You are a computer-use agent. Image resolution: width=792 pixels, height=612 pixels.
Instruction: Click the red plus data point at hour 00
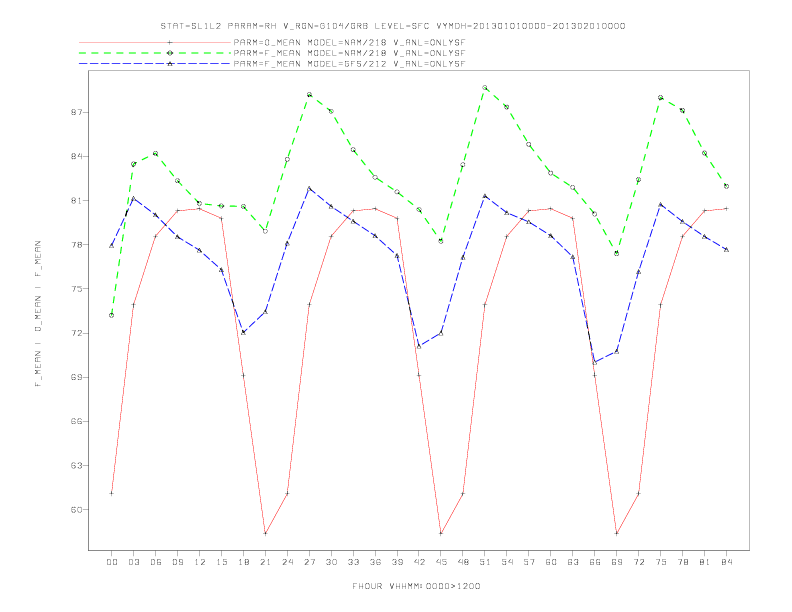(x=112, y=493)
